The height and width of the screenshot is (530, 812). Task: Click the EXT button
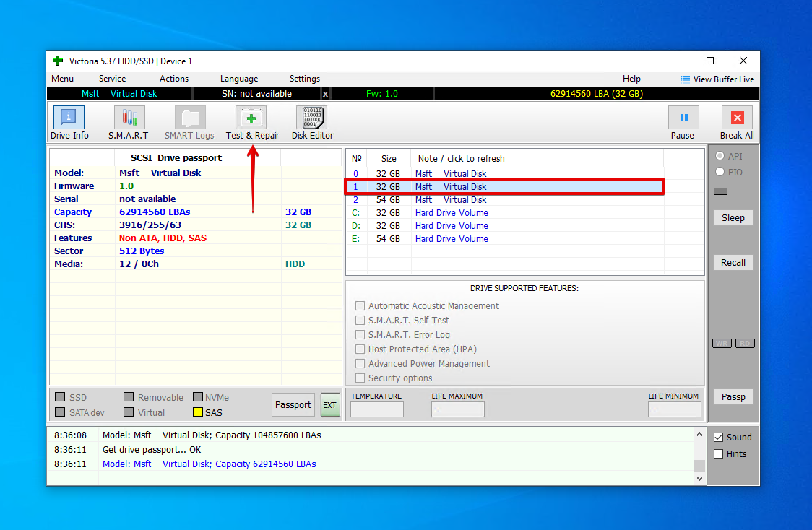[x=330, y=405]
